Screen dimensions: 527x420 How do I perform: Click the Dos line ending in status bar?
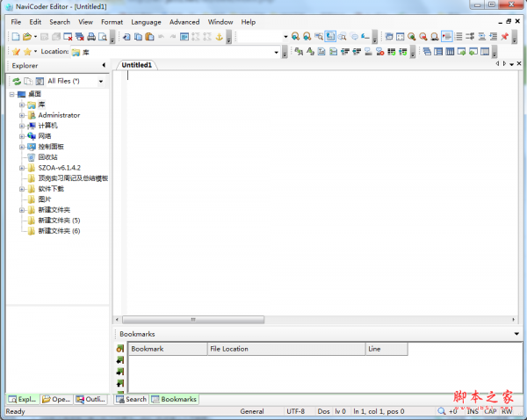click(323, 411)
